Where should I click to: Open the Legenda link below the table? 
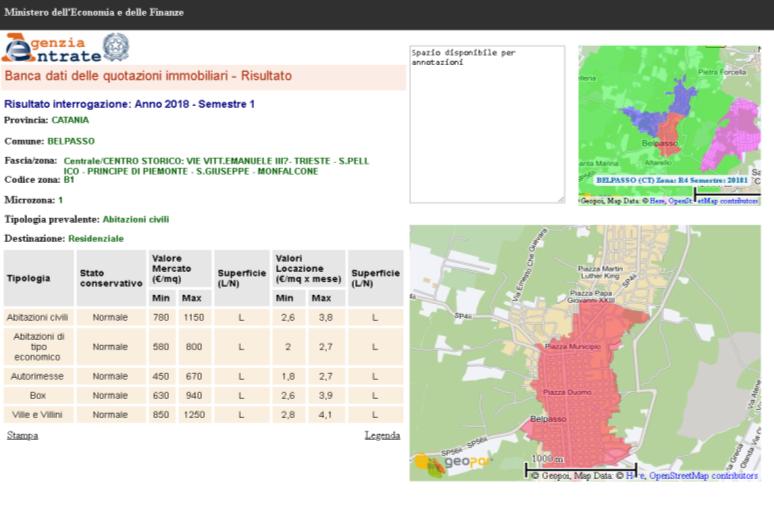382,436
